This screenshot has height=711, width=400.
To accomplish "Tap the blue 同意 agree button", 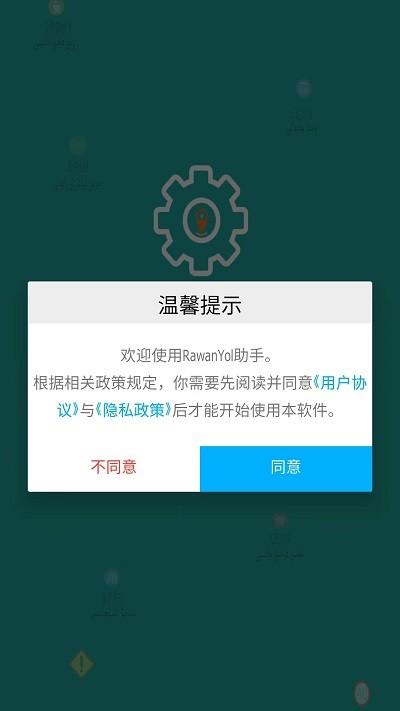I will [286, 468].
